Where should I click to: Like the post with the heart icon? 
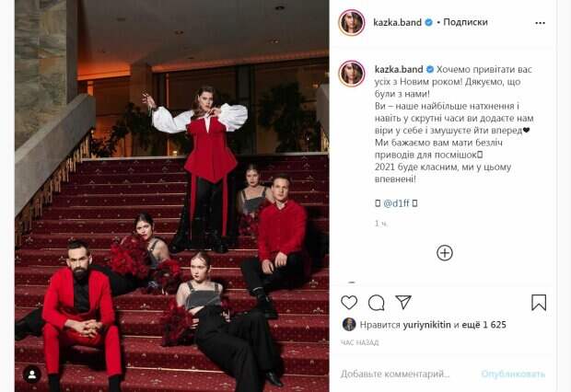[349, 303]
